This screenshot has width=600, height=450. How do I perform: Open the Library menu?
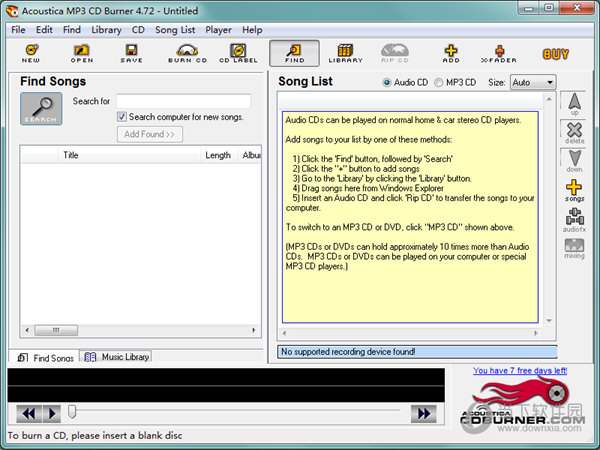click(x=106, y=30)
